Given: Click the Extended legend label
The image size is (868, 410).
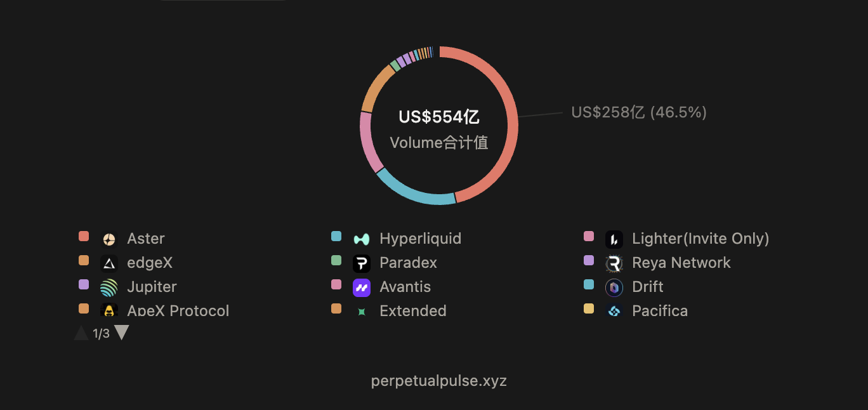Looking at the screenshot, I should [x=412, y=311].
